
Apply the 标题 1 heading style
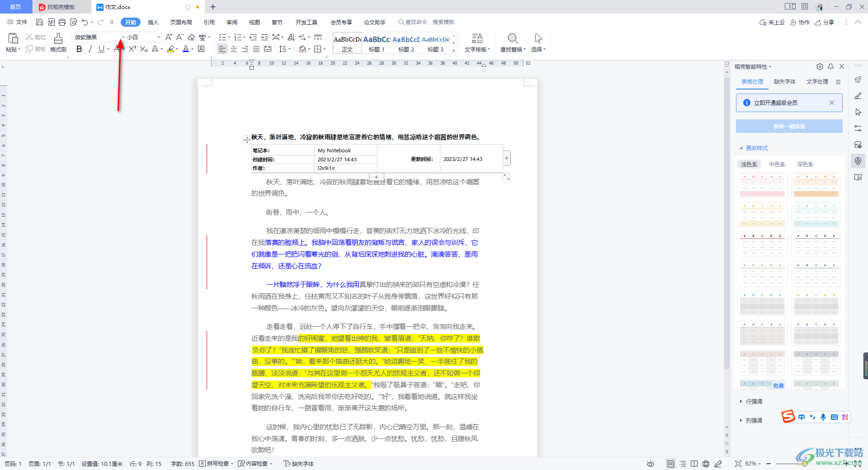tap(377, 43)
